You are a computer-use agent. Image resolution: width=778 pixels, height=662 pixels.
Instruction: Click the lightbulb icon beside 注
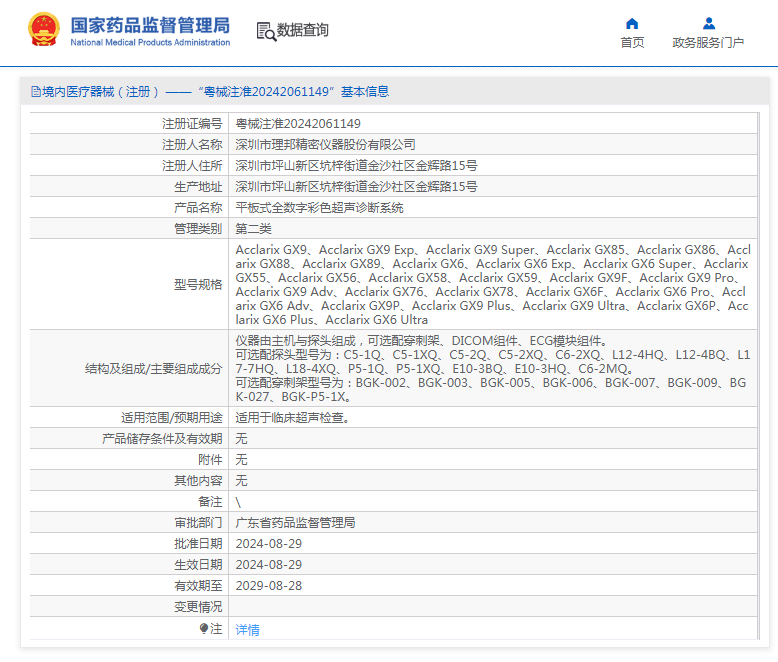(204, 629)
